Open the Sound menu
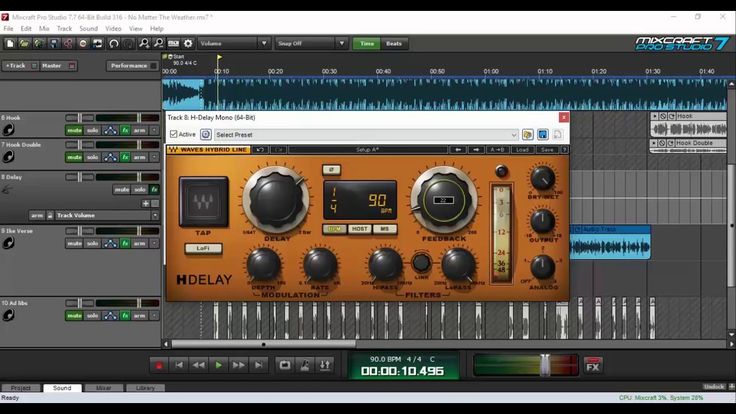The height and width of the screenshot is (414, 736). (x=88, y=29)
